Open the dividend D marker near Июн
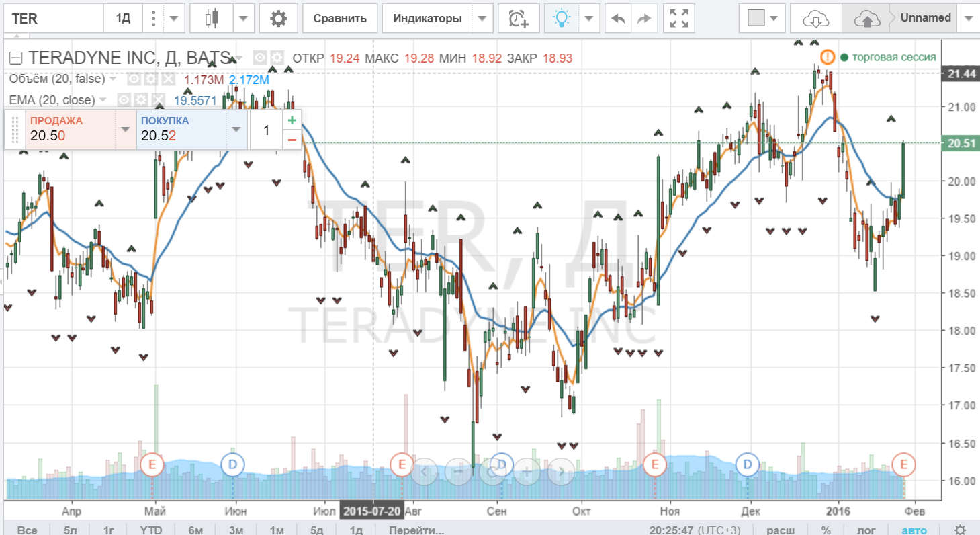The image size is (980, 535). pos(232,464)
